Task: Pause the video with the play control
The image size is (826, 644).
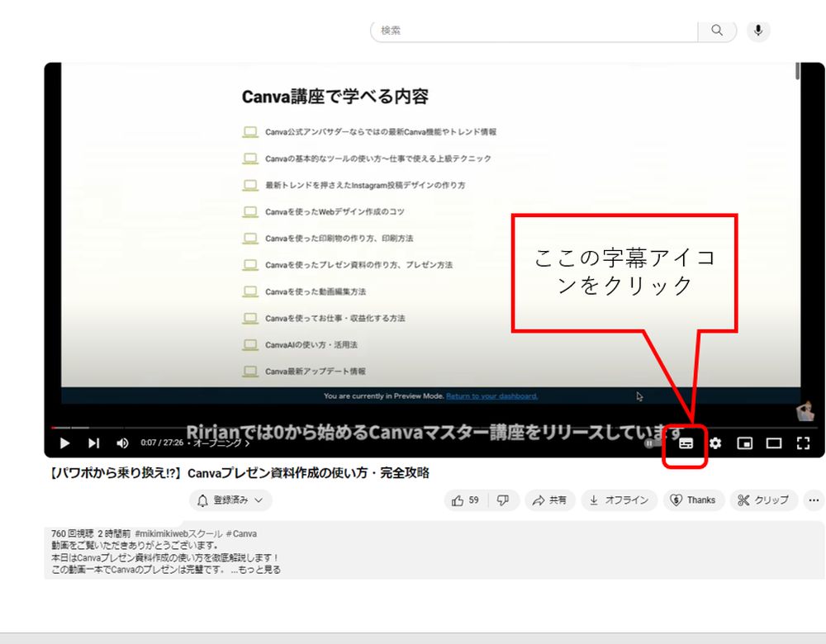Action: (64, 443)
